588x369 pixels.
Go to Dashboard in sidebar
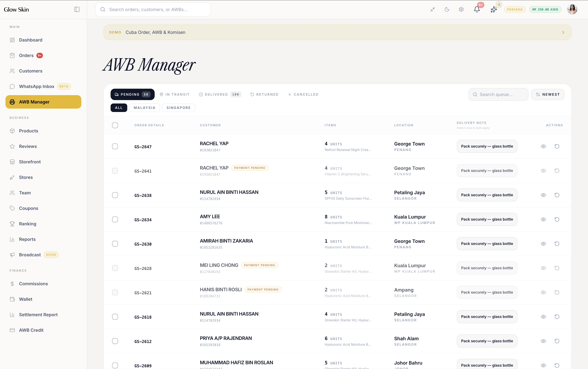43,40
